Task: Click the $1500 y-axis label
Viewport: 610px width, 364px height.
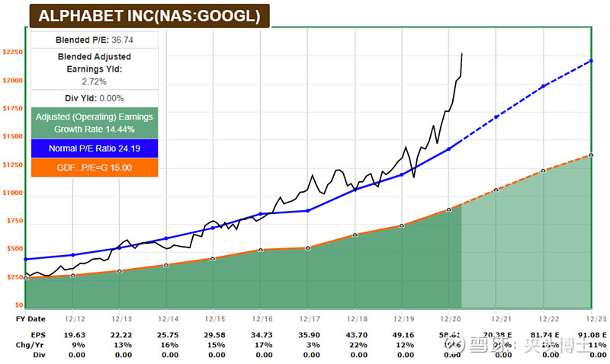Action: point(13,136)
